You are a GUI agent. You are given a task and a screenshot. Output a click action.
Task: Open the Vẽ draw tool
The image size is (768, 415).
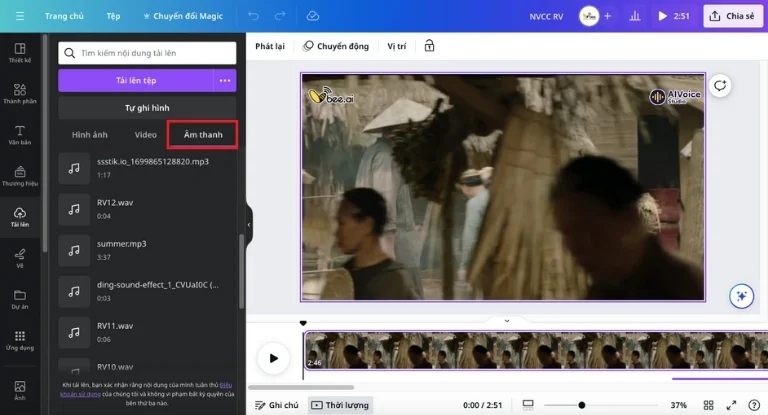20,258
